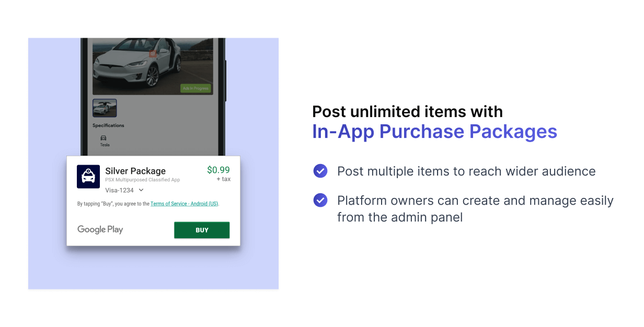Click the $0.99 price label
The image size is (644, 327).
click(x=218, y=170)
